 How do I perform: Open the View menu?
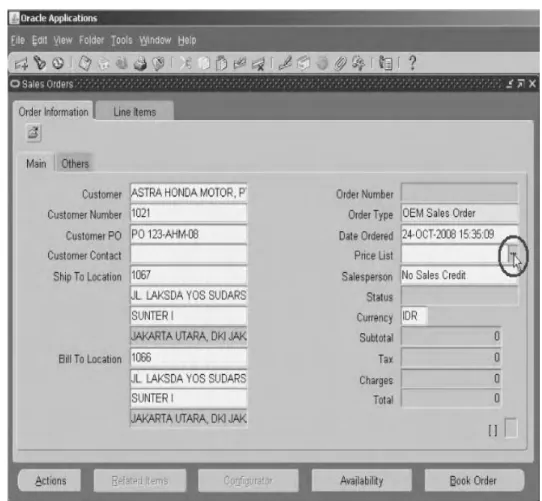pos(63,40)
